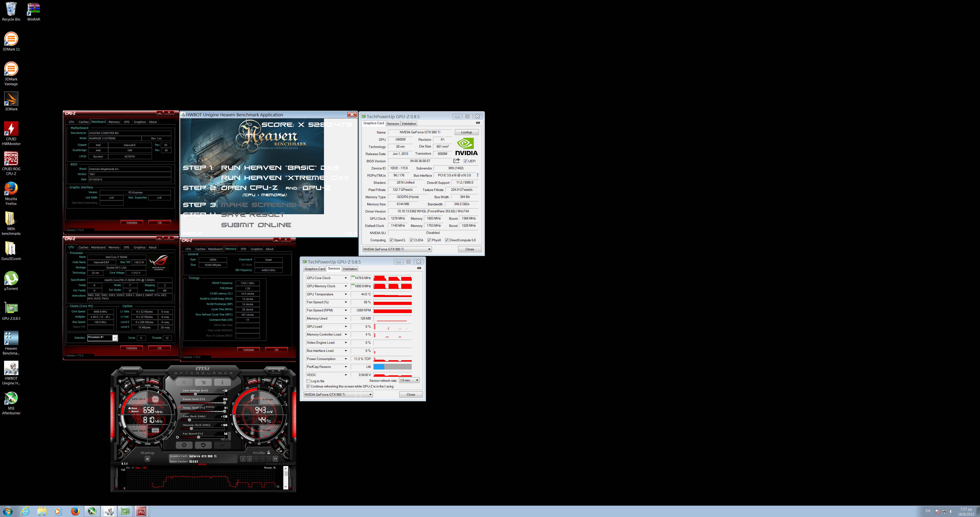Viewport: 980px width, 517px height.
Task: Open the GPU Core Clock sensor dropdown
Action: click(x=346, y=278)
